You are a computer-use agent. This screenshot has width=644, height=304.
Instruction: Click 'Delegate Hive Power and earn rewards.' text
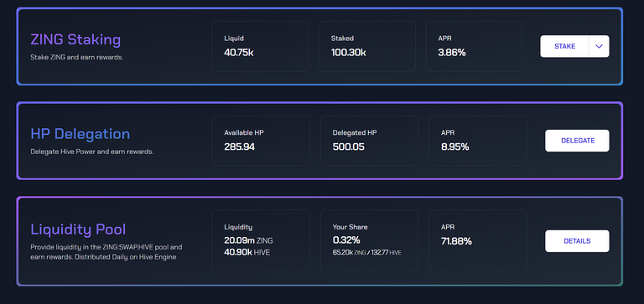tap(92, 152)
